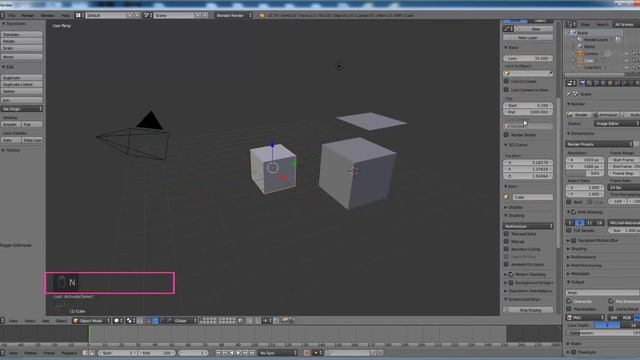The height and width of the screenshot is (360, 640).
Task: Click the snap element icon
Action: [267, 321]
